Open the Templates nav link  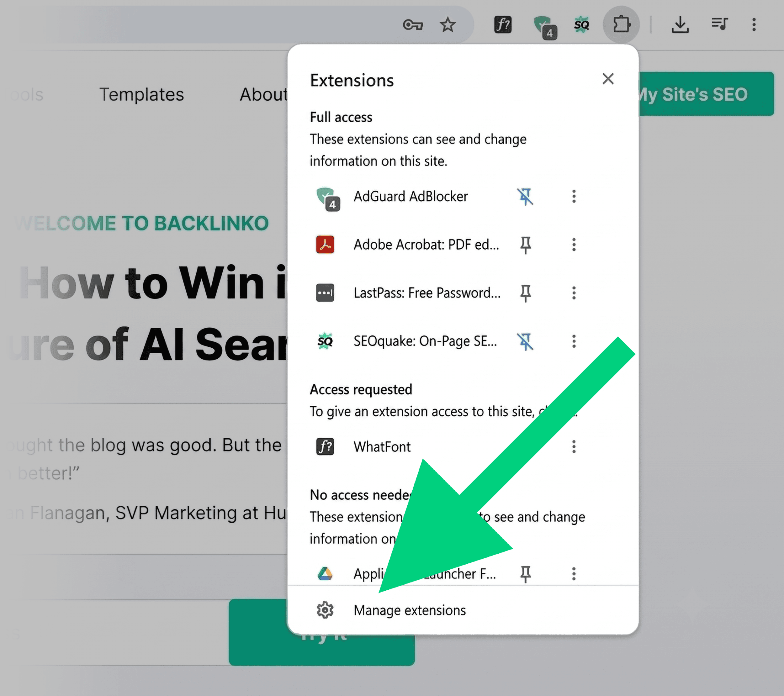(x=141, y=95)
